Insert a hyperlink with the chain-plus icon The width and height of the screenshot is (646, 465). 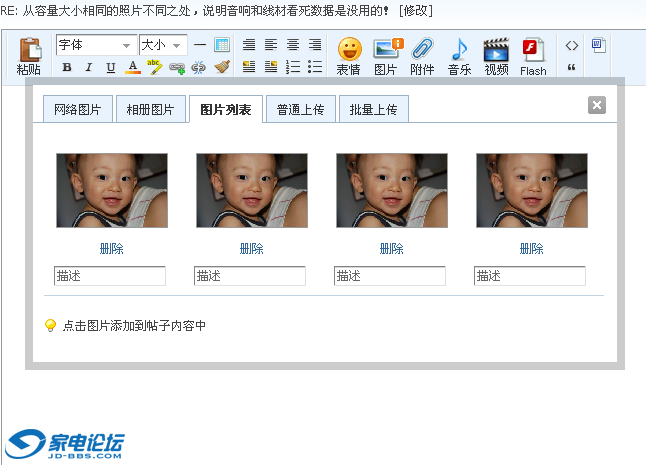pyautogui.click(x=177, y=68)
